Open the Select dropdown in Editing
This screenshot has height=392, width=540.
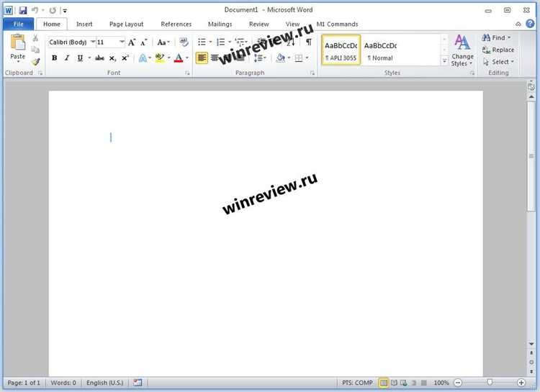[x=498, y=62]
